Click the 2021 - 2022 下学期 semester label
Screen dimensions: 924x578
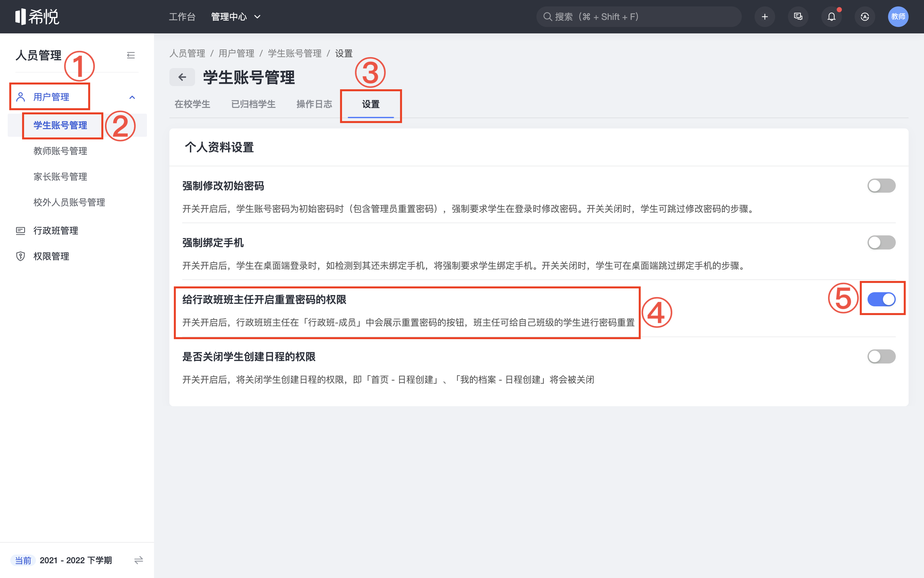pos(76,560)
